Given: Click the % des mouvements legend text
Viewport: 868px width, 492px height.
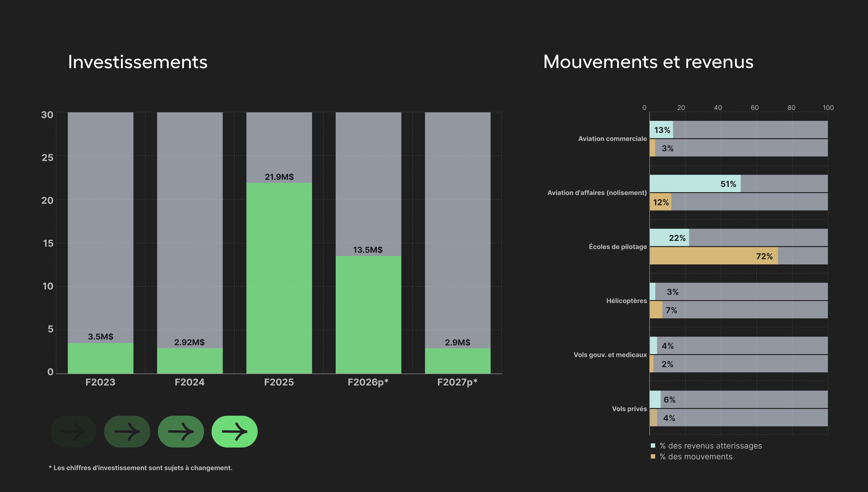Looking at the screenshot, I should [696, 457].
